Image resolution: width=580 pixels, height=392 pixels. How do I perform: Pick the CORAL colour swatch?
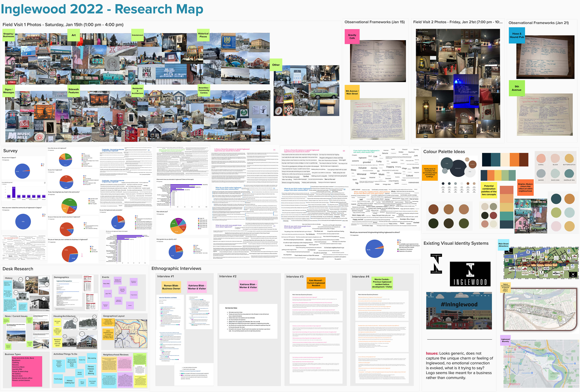pyautogui.click(x=541, y=158)
